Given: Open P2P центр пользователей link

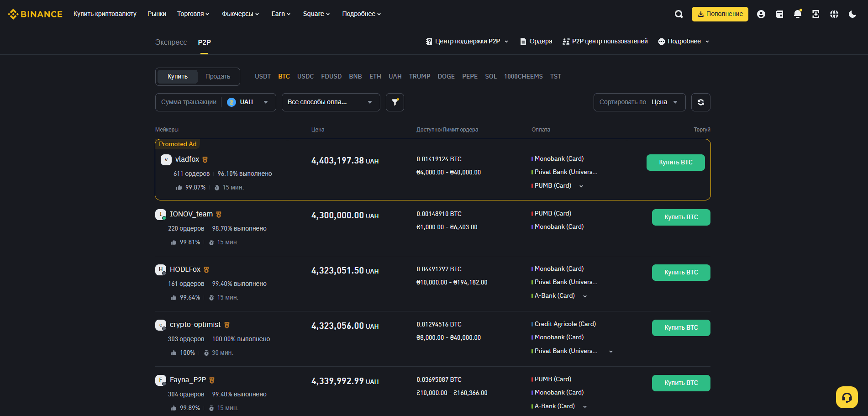Looking at the screenshot, I should [x=605, y=42].
